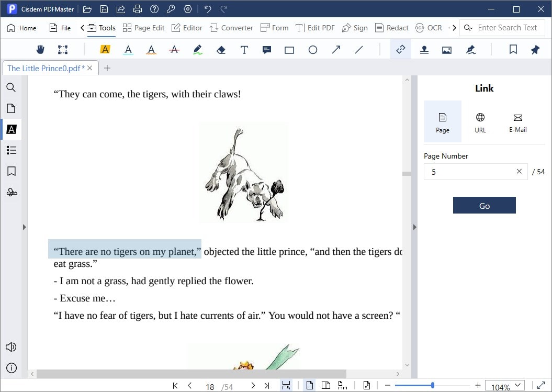Choose the Strikethrough text tool

coord(174,50)
